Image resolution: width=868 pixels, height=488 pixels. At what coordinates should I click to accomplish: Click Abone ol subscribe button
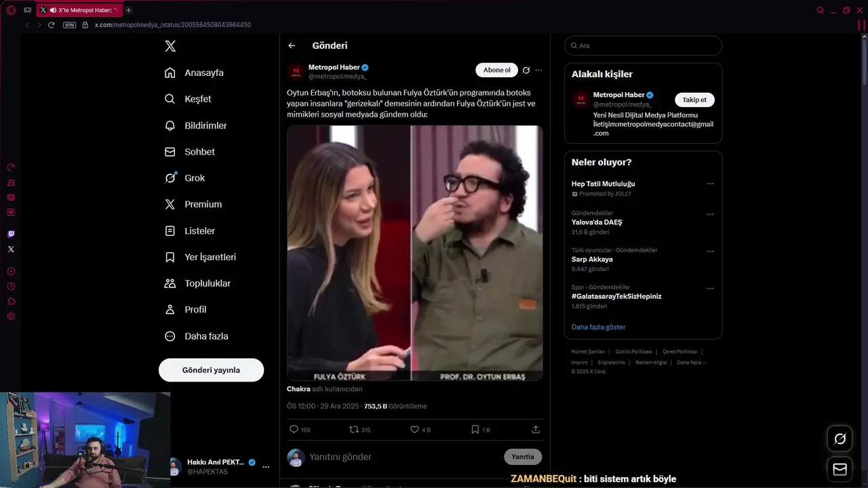point(497,70)
